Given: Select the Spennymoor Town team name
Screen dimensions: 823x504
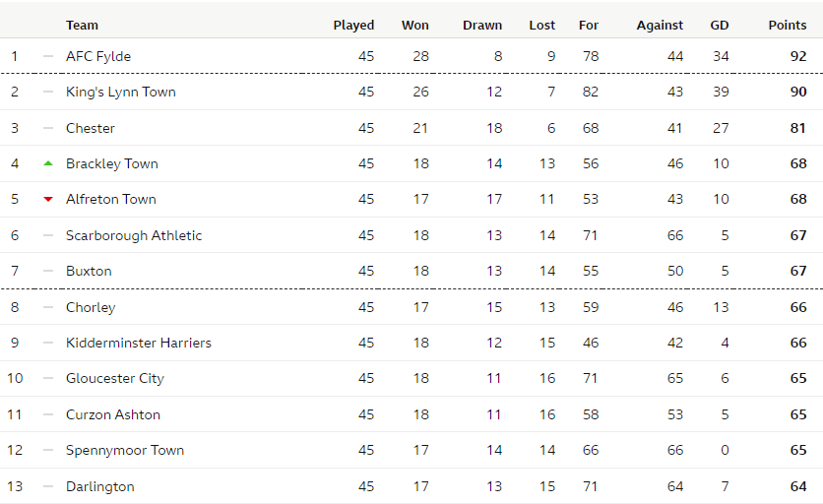Looking at the screenshot, I should pyautogui.click(x=125, y=451).
